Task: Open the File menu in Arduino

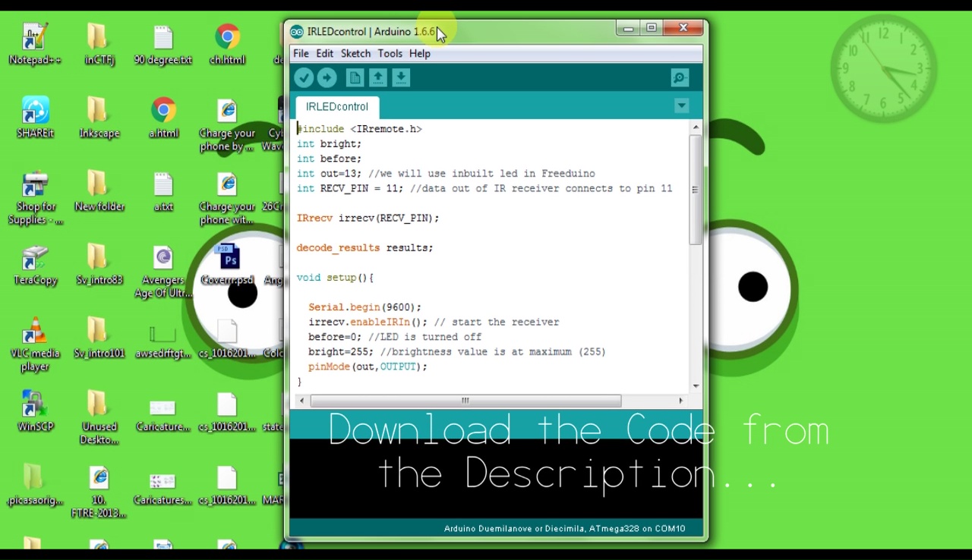Action: click(301, 54)
